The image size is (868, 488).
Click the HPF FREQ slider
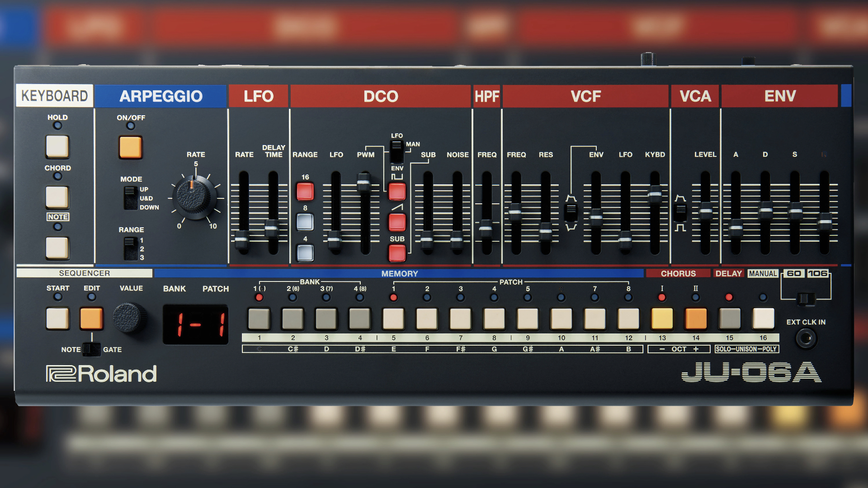pyautogui.click(x=486, y=229)
